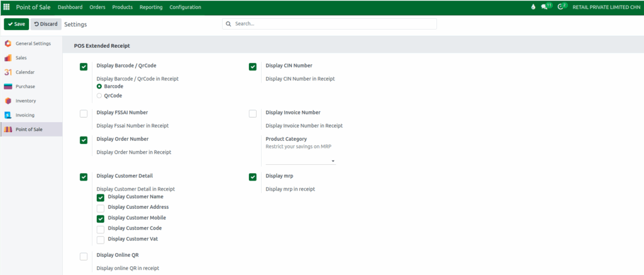Click the Settings breadcrumb title
This screenshot has width=644, height=275.
(75, 25)
